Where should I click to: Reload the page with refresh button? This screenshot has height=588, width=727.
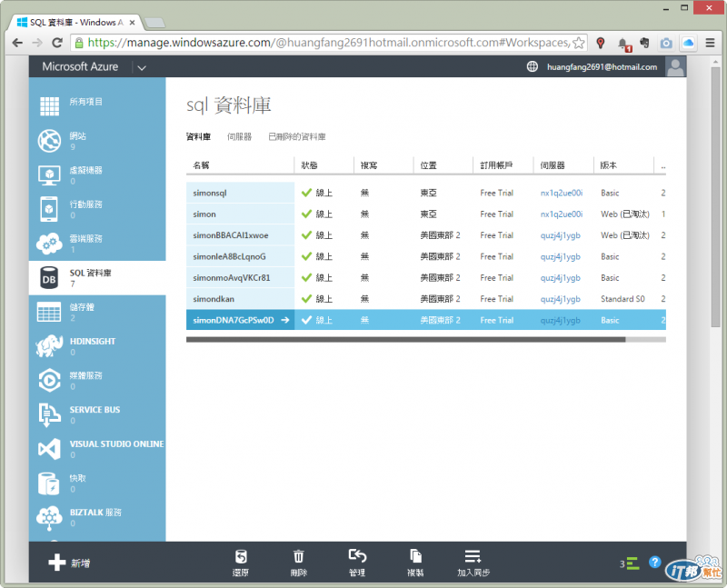(57, 43)
